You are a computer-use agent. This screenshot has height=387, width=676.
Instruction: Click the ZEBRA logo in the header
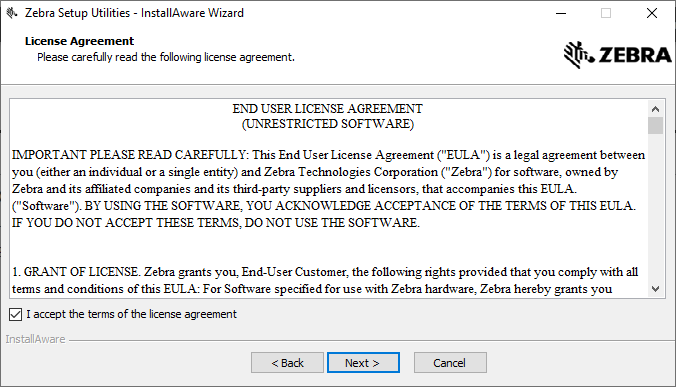point(617,55)
